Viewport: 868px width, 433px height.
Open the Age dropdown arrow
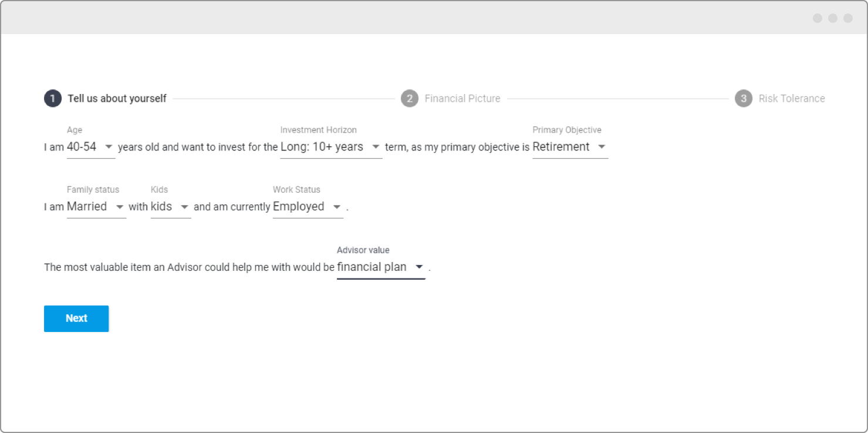[109, 147]
